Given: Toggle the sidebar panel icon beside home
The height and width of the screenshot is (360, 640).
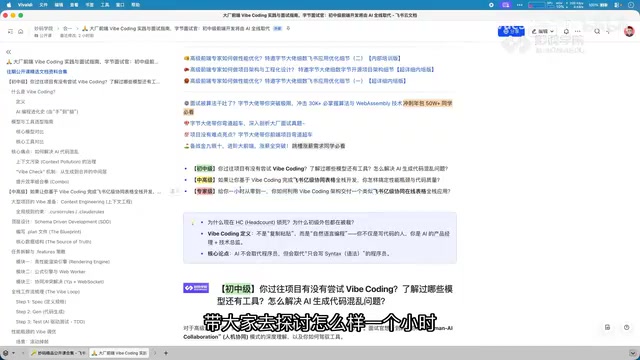Looking at the screenshot, I should click(x=10, y=31).
